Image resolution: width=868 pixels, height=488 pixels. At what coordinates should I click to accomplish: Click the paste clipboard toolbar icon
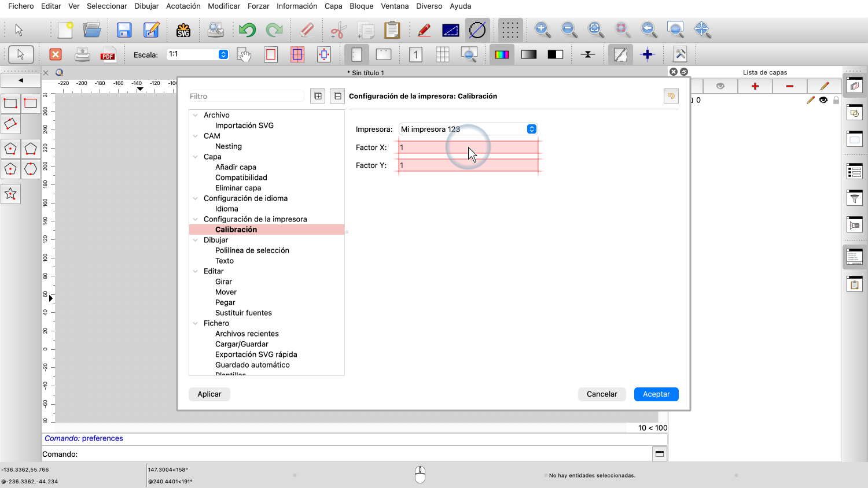(392, 30)
